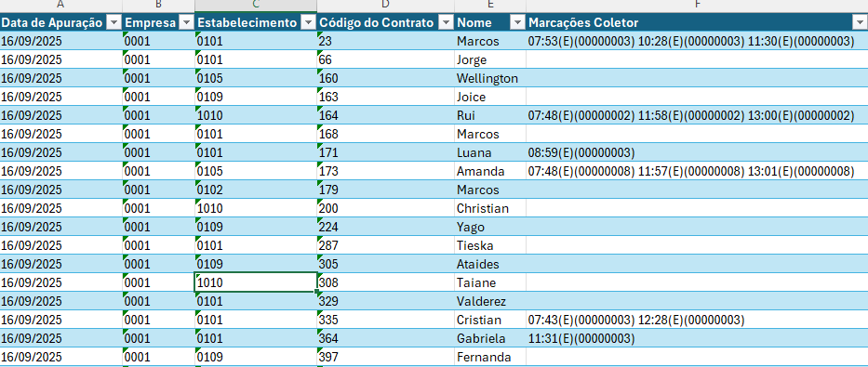Select contract code cell 308

(386, 282)
